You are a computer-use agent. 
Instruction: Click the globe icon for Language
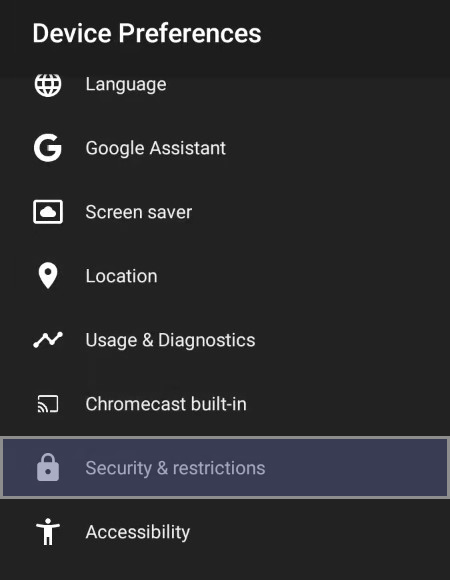point(48,84)
